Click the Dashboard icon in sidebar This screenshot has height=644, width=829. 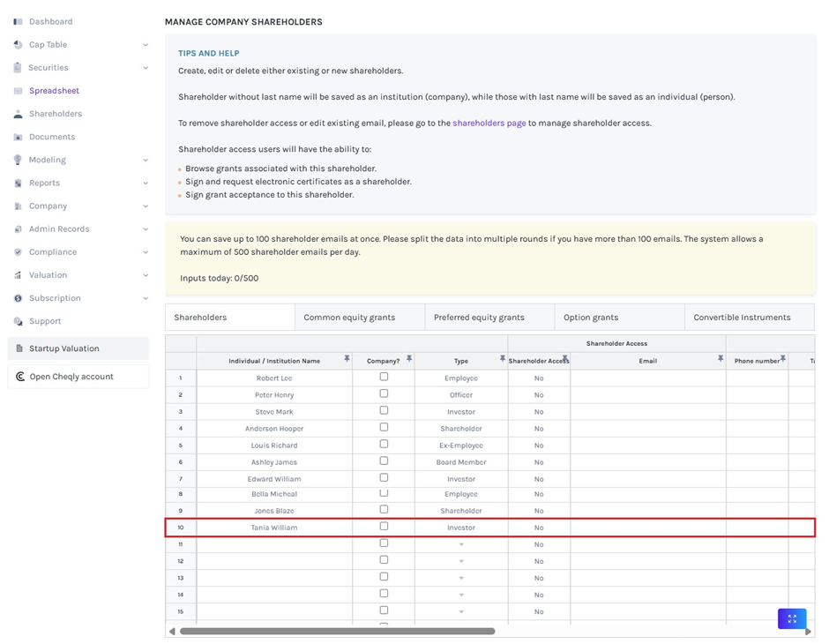(x=18, y=21)
